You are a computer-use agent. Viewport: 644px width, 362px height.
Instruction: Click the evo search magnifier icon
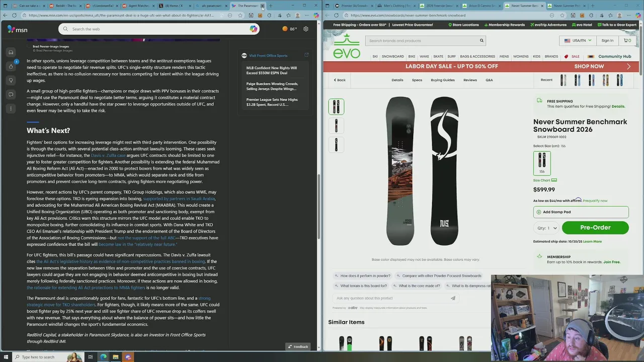point(481,41)
